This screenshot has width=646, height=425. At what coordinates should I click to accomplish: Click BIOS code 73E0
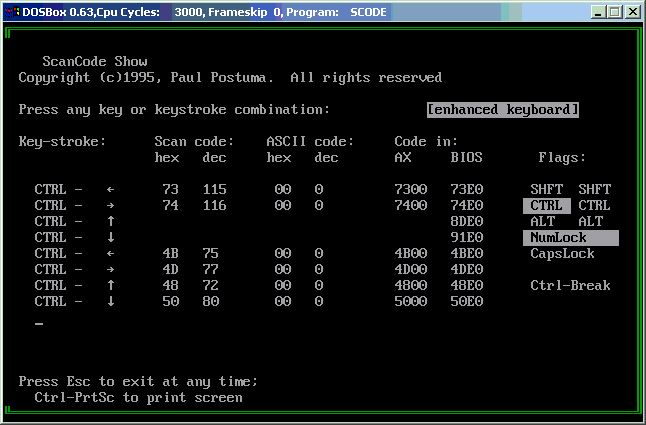point(466,189)
